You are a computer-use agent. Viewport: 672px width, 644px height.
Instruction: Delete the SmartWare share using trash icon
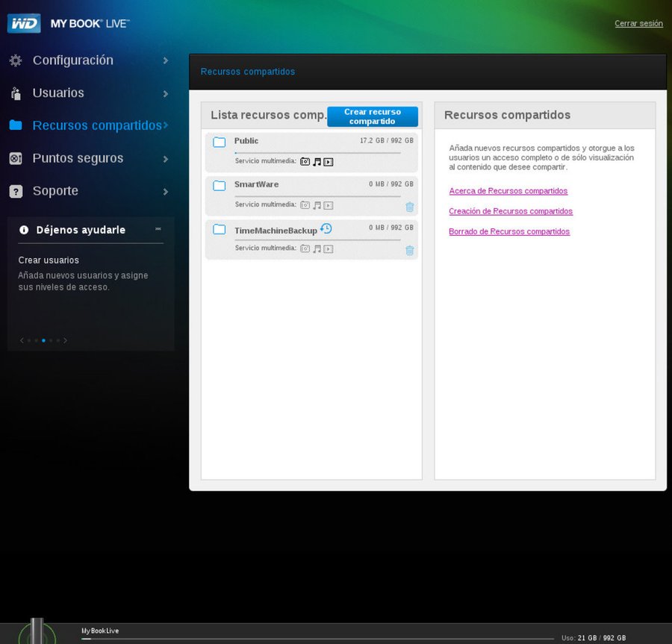click(x=409, y=207)
